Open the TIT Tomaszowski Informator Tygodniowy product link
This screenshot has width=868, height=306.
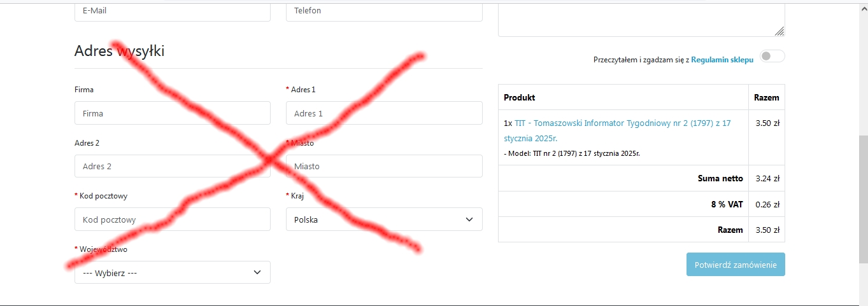622,130
